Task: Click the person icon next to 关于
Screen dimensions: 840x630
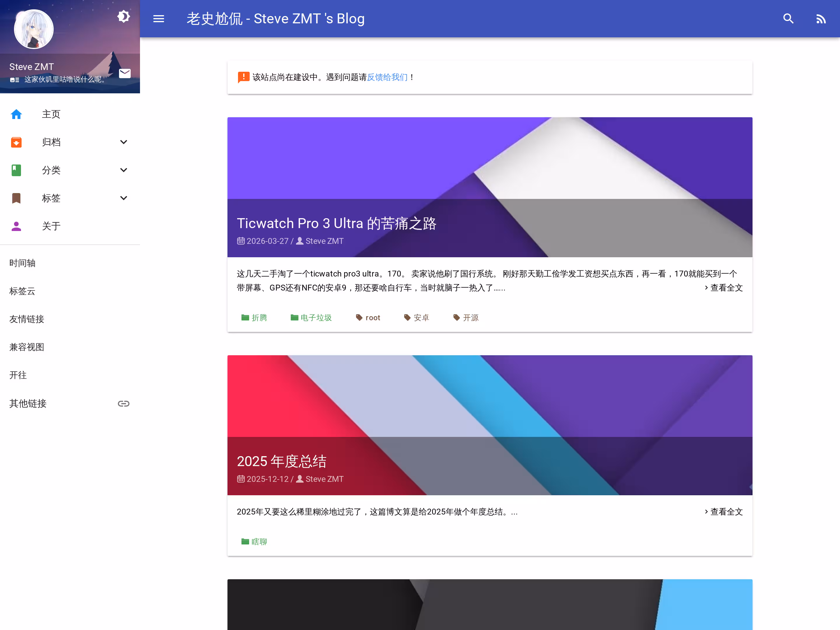Action: click(16, 226)
